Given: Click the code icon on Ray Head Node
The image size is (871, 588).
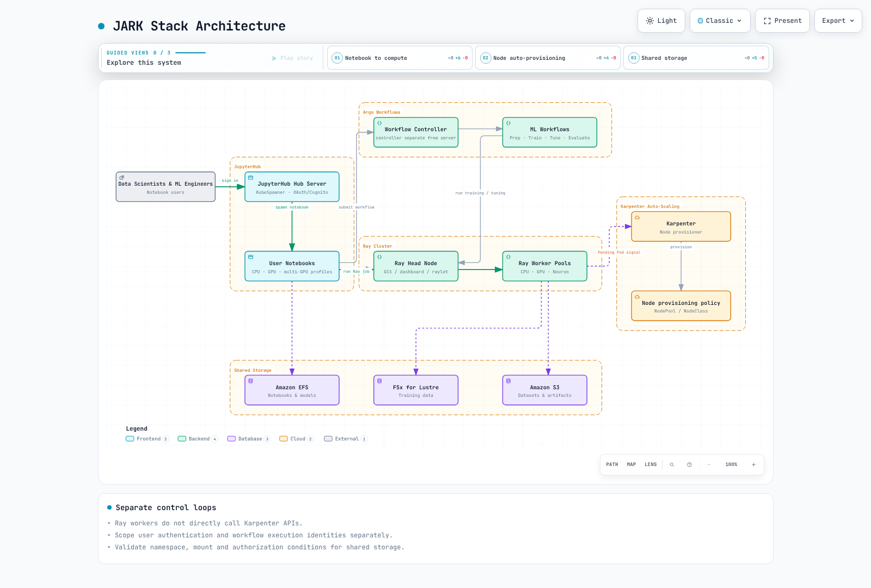Looking at the screenshot, I should click(379, 257).
